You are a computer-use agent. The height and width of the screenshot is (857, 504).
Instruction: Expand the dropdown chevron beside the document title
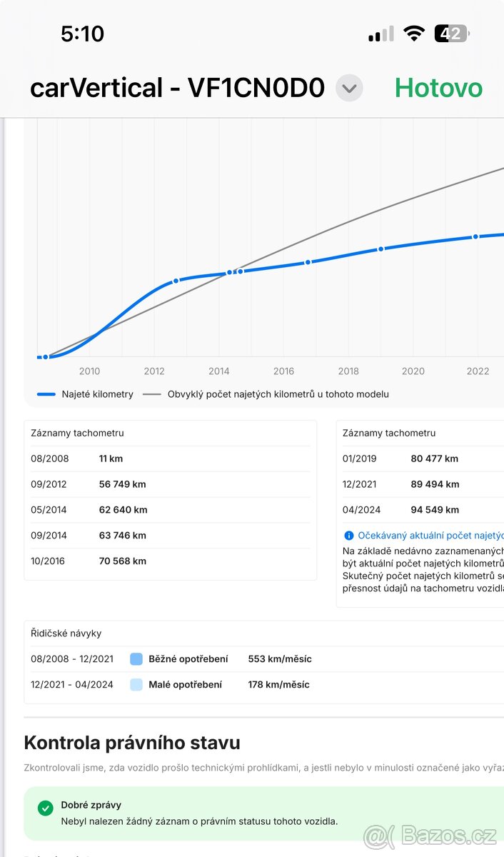coord(349,89)
